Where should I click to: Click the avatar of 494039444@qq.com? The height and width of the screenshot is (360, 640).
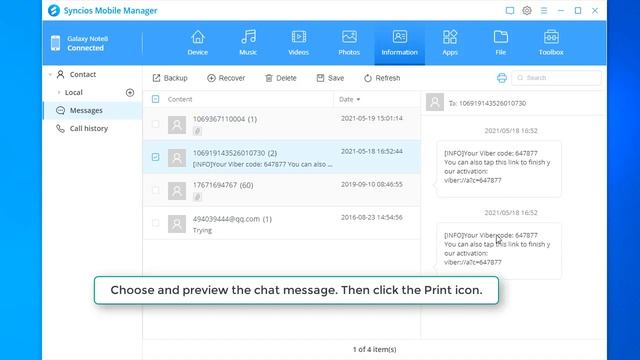177,224
